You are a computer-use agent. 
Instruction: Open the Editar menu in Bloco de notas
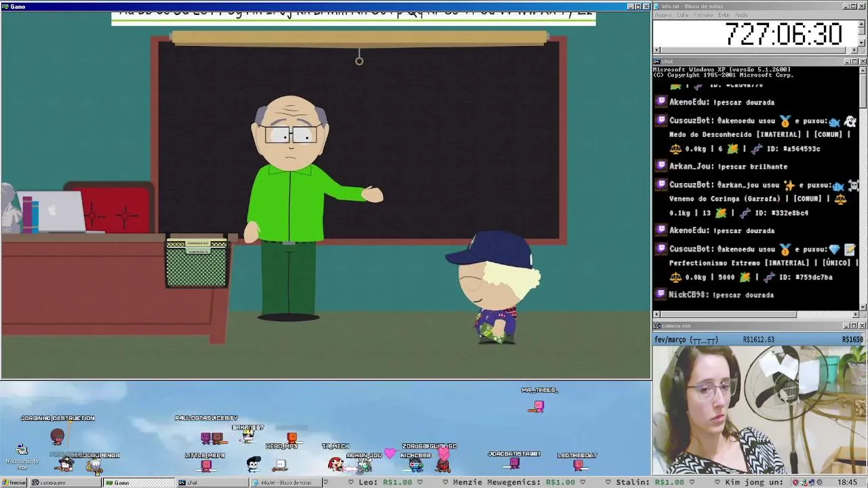[x=684, y=15]
